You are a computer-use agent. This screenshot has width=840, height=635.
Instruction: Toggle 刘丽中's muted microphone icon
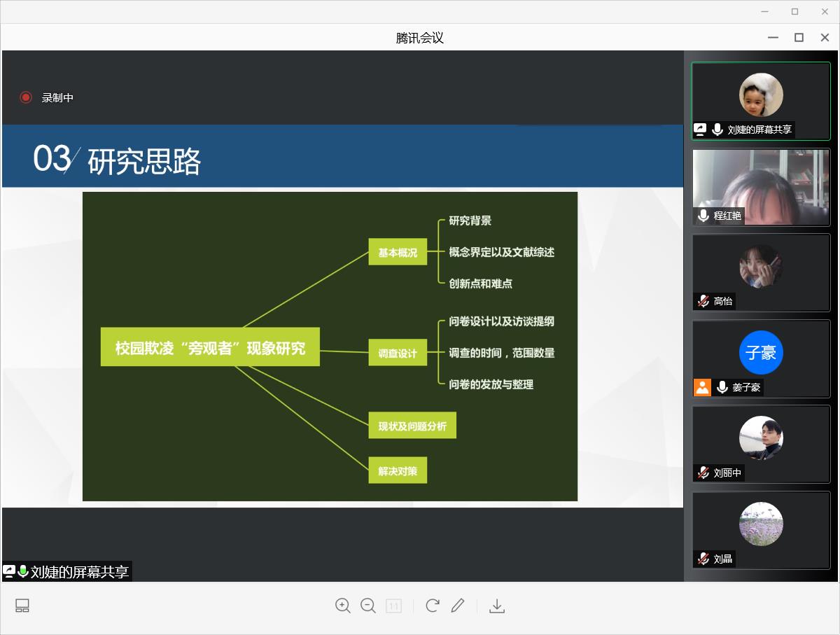(703, 473)
